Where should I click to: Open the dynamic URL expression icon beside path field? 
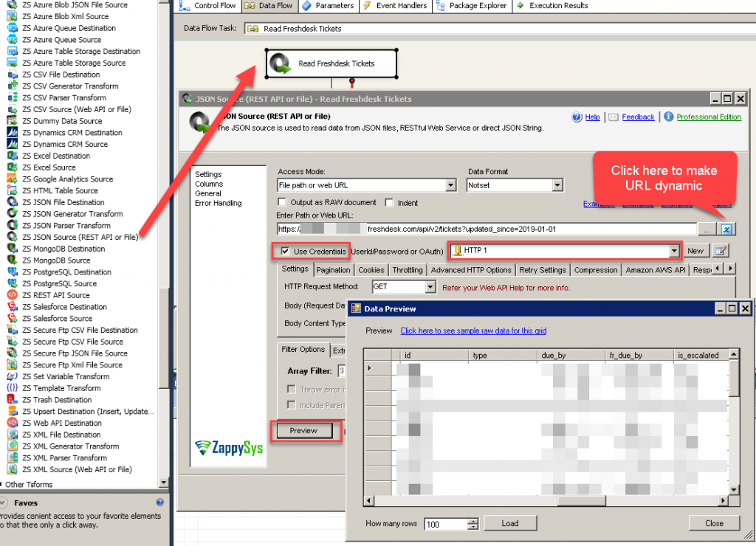pyautogui.click(x=725, y=229)
